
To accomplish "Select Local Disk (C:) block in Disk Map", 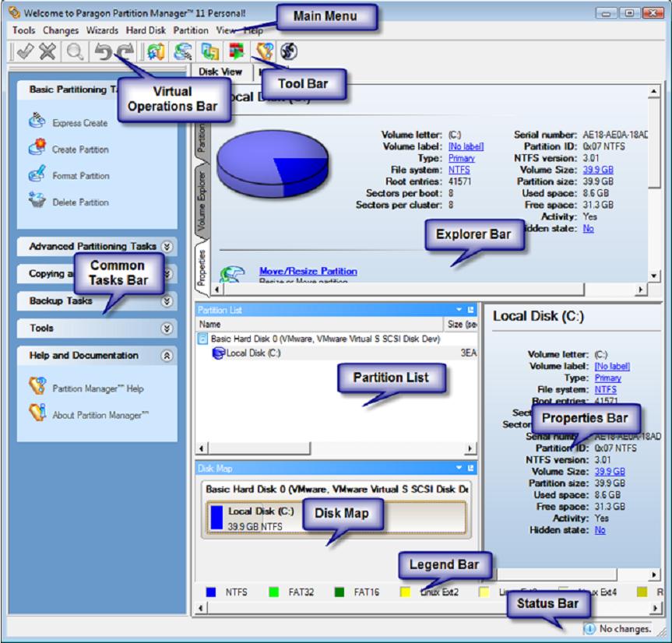I will 336,518.
